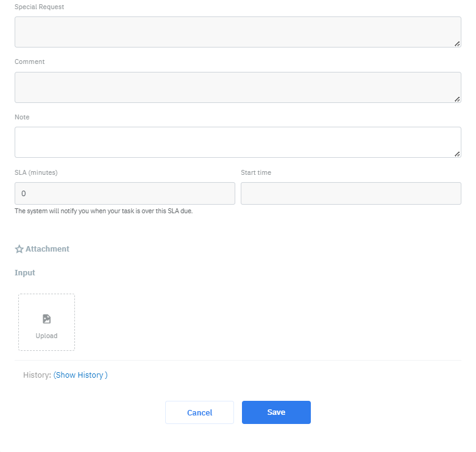The image size is (476, 452).
Task: Click the Attachment section heading
Action: [47, 249]
